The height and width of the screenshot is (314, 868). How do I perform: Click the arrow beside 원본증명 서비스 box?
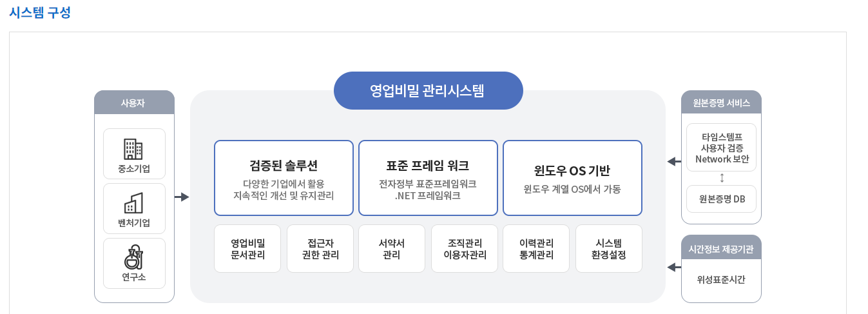pos(674,161)
